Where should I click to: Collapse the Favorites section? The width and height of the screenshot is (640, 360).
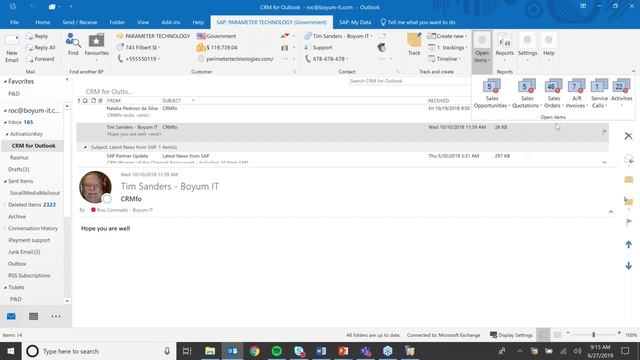point(5,82)
